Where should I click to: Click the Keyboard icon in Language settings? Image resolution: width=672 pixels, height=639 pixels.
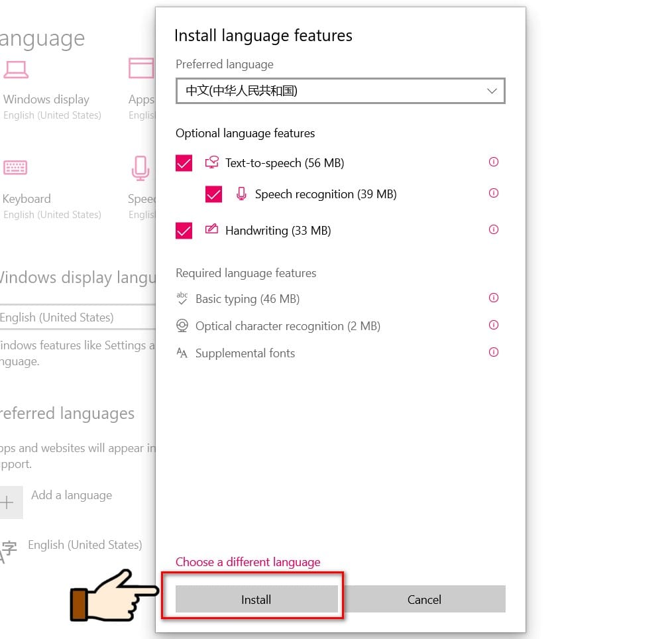(x=15, y=168)
